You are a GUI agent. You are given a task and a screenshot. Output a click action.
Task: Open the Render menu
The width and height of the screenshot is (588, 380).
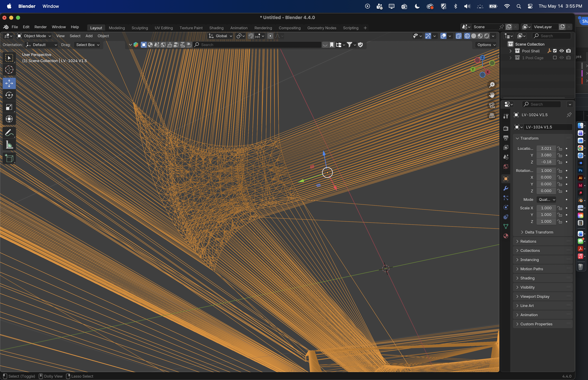pyautogui.click(x=40, y=27)
